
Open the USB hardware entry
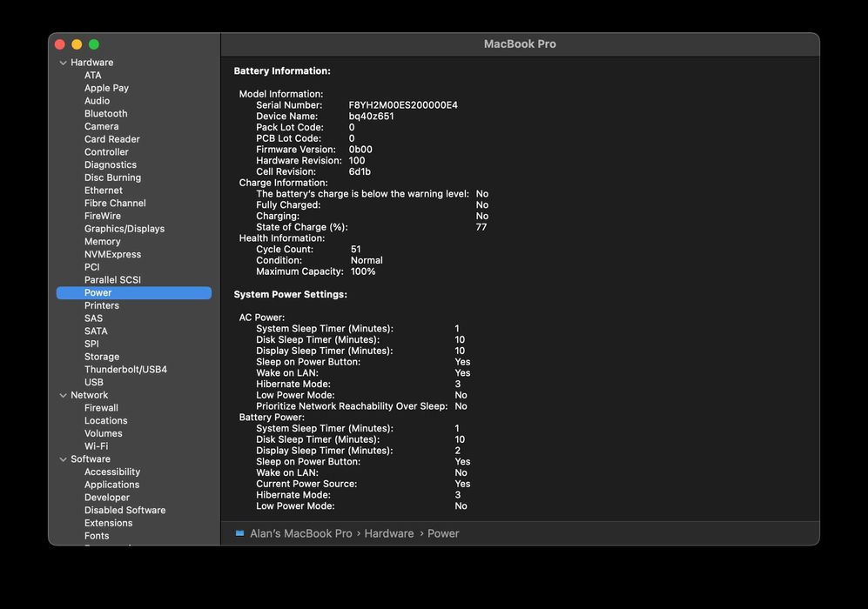[94, 382]
